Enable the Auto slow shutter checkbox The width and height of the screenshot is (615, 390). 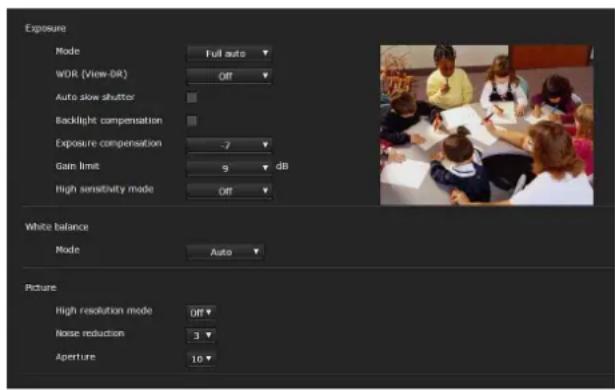point(192,97)
